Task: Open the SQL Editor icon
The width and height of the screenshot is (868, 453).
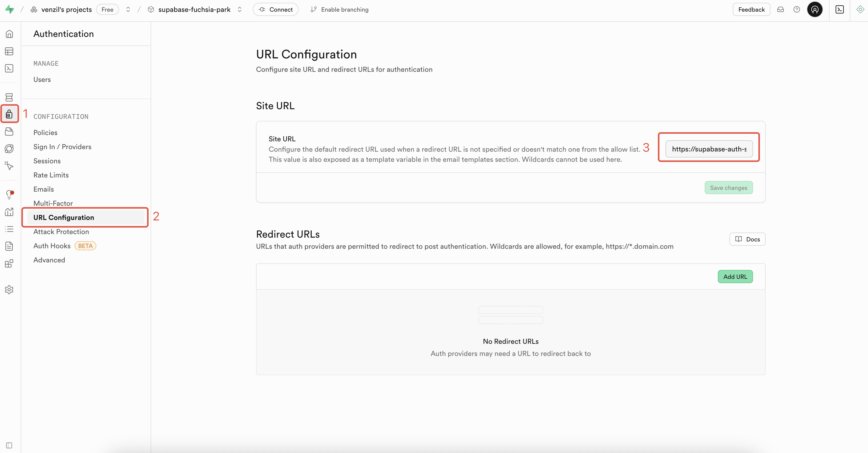Action: [9, 69]
